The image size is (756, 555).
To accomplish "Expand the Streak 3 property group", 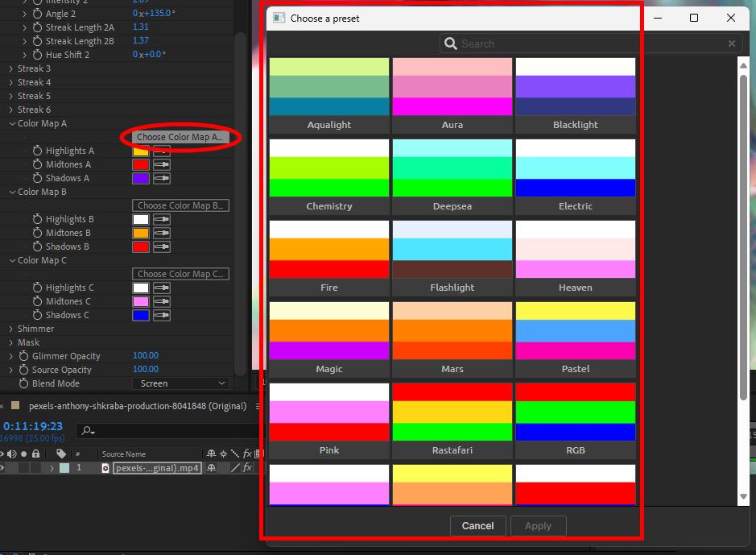I will coord(10,68).
